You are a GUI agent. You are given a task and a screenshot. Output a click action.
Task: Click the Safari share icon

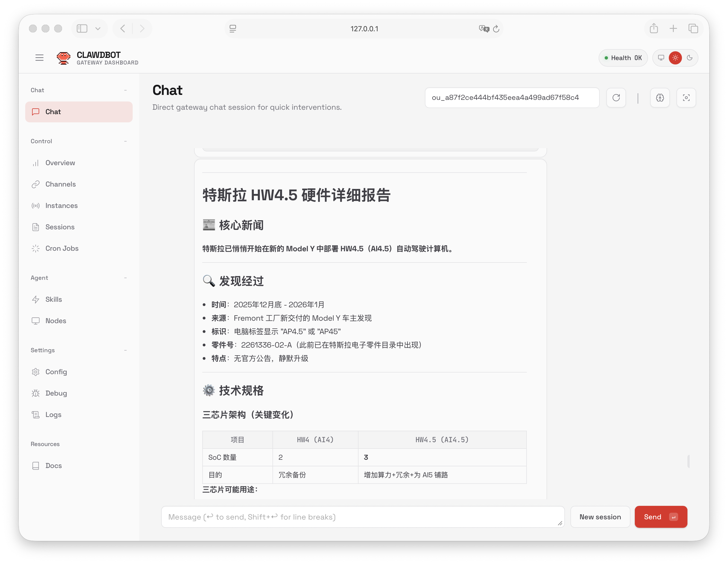(x=653, y=29)
